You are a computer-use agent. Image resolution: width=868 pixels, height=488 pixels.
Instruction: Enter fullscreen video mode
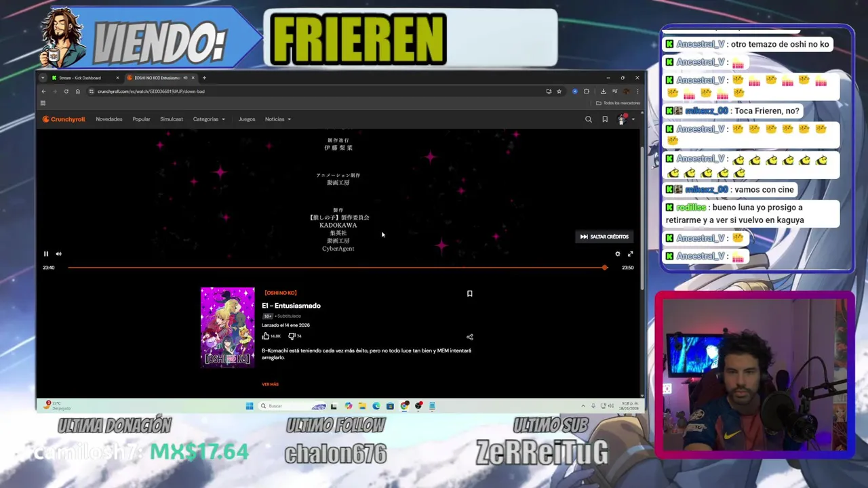(x=630, y=254)
